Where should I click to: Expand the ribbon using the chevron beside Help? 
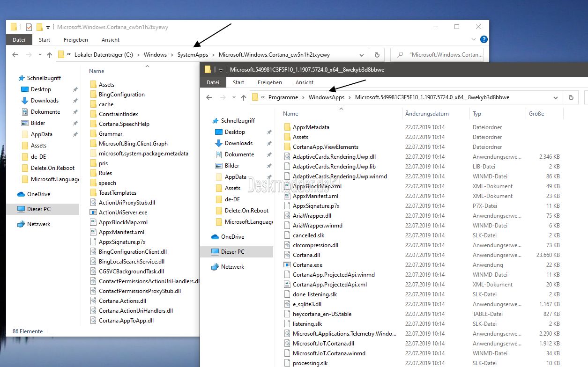tap(474, 40)
